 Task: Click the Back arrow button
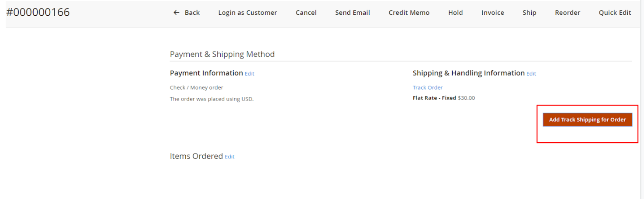coord(187,13)
